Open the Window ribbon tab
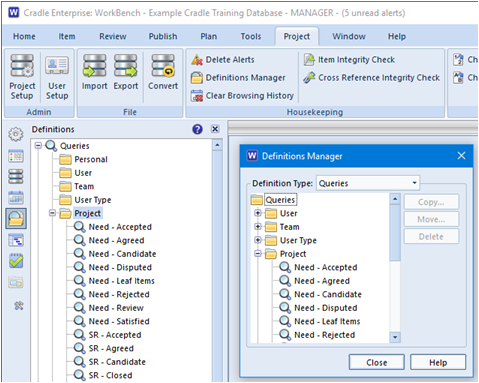This screenshot has height=383, width=479. (349, 36)
